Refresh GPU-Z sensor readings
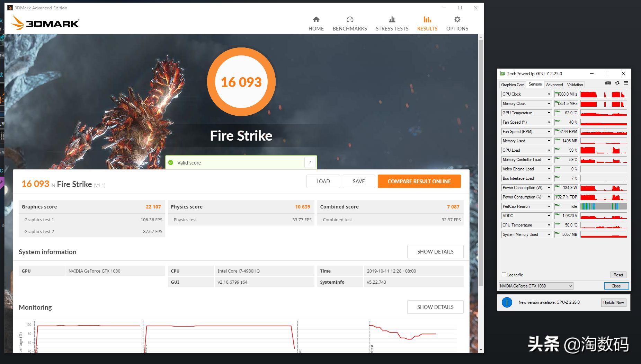Image resolution: width=641 pixels, height=364 pixels. pyautogui.click(x=617, y=83)
